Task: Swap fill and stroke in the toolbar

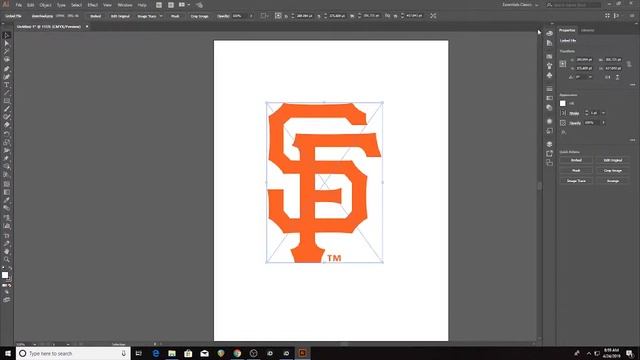Action: tap(10, 269)
